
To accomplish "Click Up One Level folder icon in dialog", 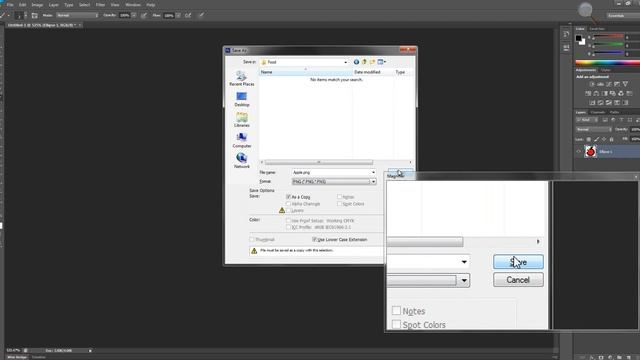I will (x=364, y=62).
